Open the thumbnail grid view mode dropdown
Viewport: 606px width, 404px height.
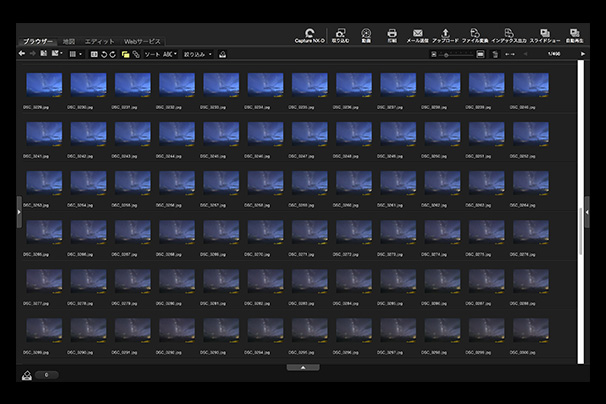click(x=76, y=53)
